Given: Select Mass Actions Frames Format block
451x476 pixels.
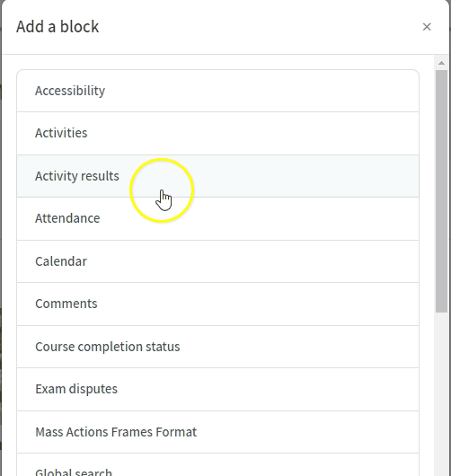Looking at the screenshot, I should coord(217,432).
